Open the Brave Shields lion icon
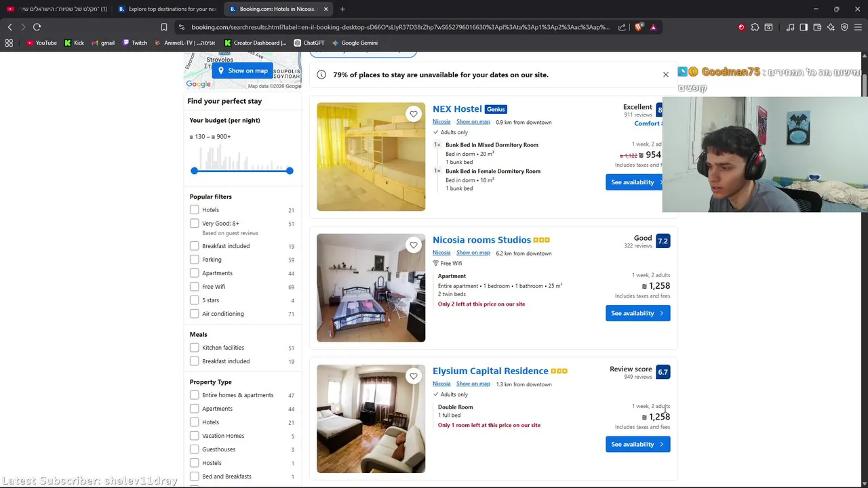The image size is (868, 488). coord(639,27)
